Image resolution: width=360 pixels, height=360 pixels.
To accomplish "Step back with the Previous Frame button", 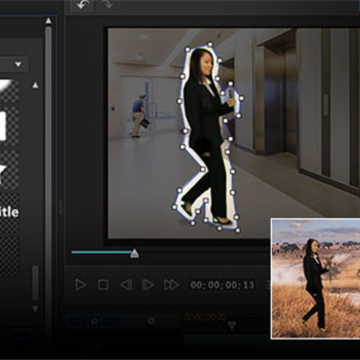I will click(x=126, y=285).
